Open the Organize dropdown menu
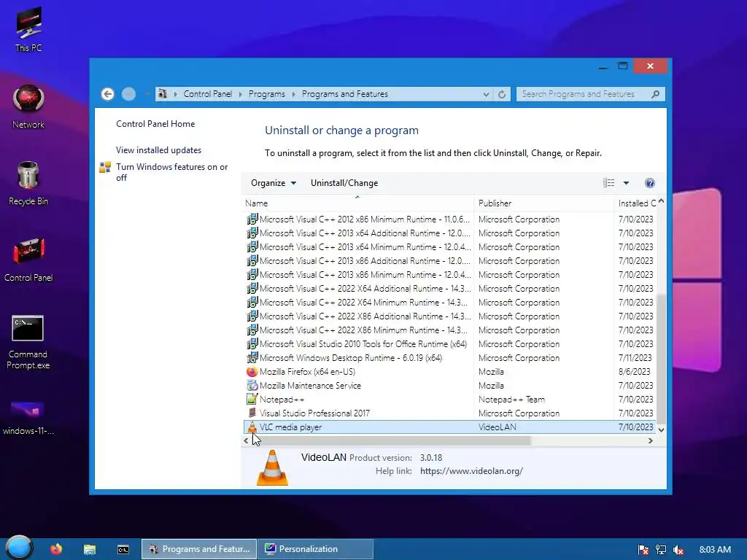747x560 pixels. click(274, 183)
